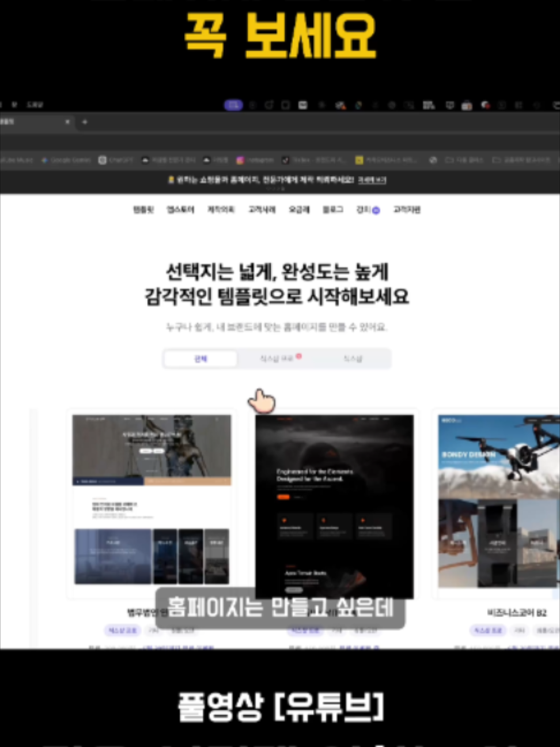Open the 도움말 menu in menu bar
The height and width of the screenshot is (747, 560).
pyautogui.click(x=35, y=105)
